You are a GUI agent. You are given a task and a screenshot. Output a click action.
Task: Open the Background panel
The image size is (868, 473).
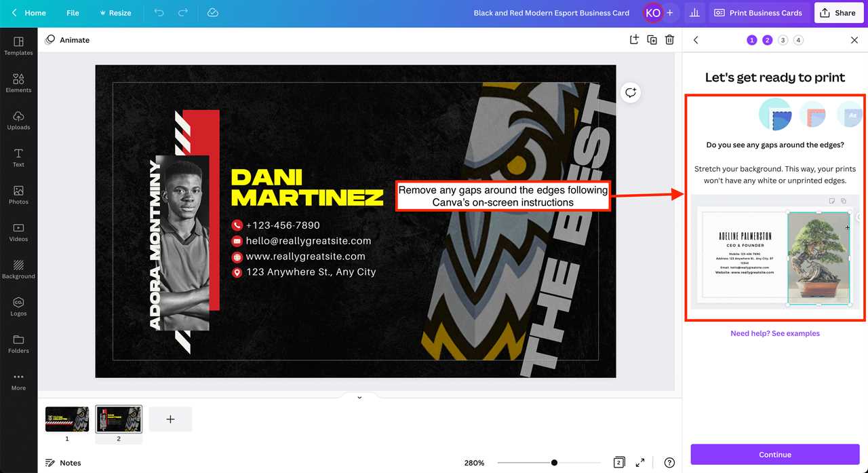(18, 270)
